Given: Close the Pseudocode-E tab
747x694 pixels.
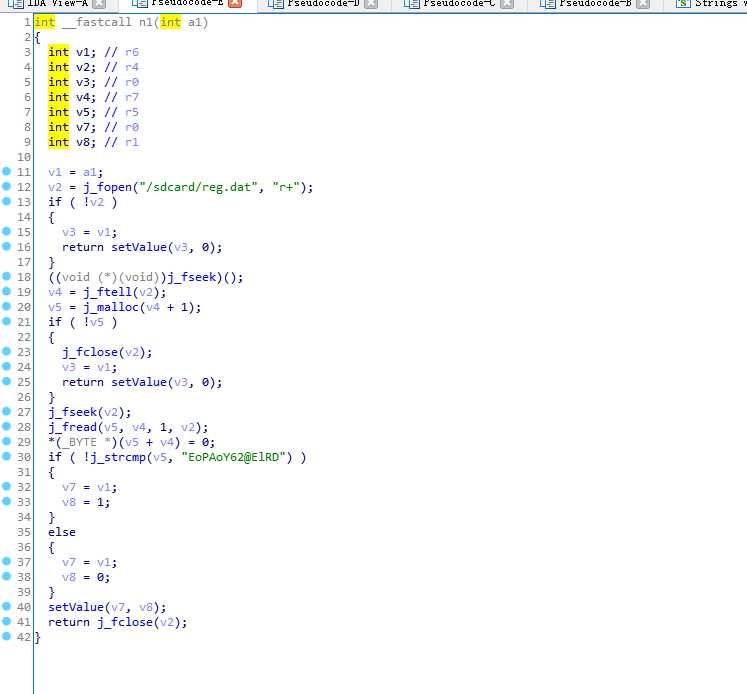Looking at the screenshot, I should tap(235, 4).
